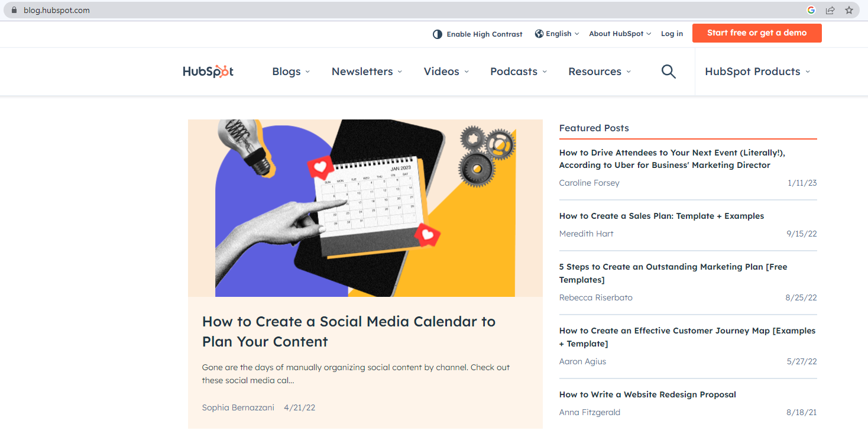Open the English language dropdown
This screenshot has width=868, height=437.
pyautogui.click(x=557, y=34)
